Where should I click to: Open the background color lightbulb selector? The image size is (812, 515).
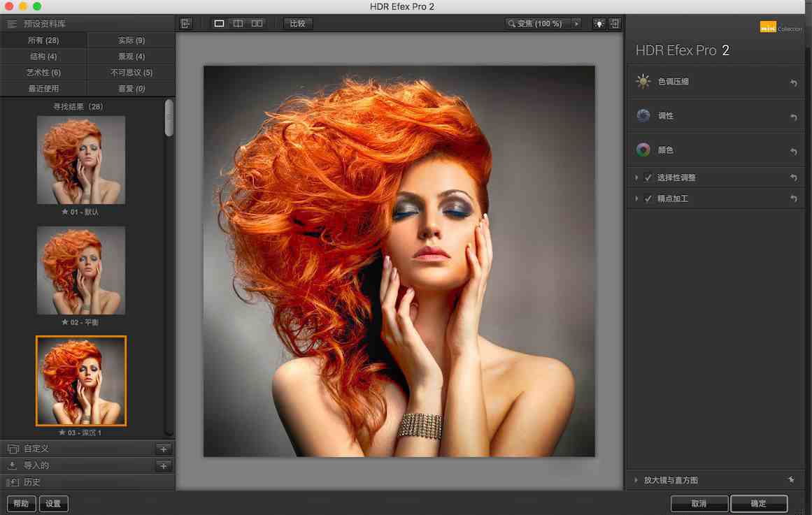tap(599, 24)
